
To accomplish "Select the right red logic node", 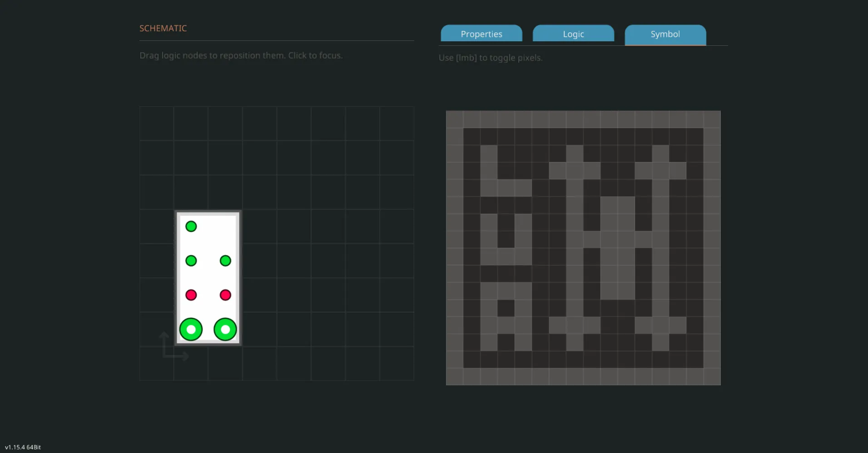I will [x=225, y=295].
